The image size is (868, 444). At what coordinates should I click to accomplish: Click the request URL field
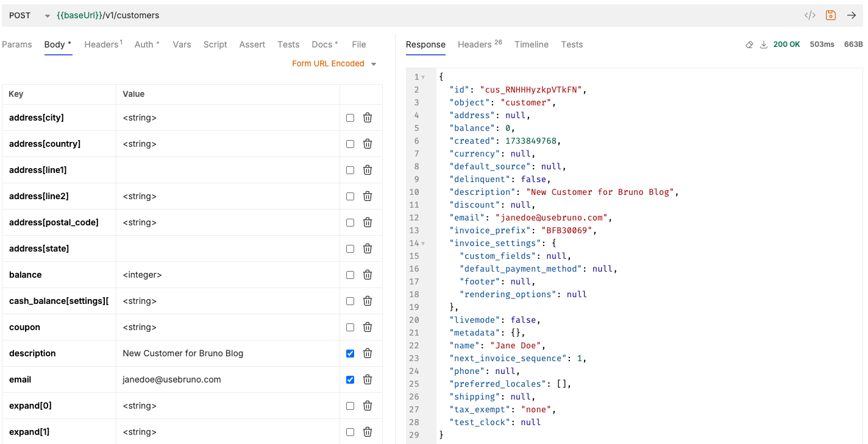click(x=427, y=15)
